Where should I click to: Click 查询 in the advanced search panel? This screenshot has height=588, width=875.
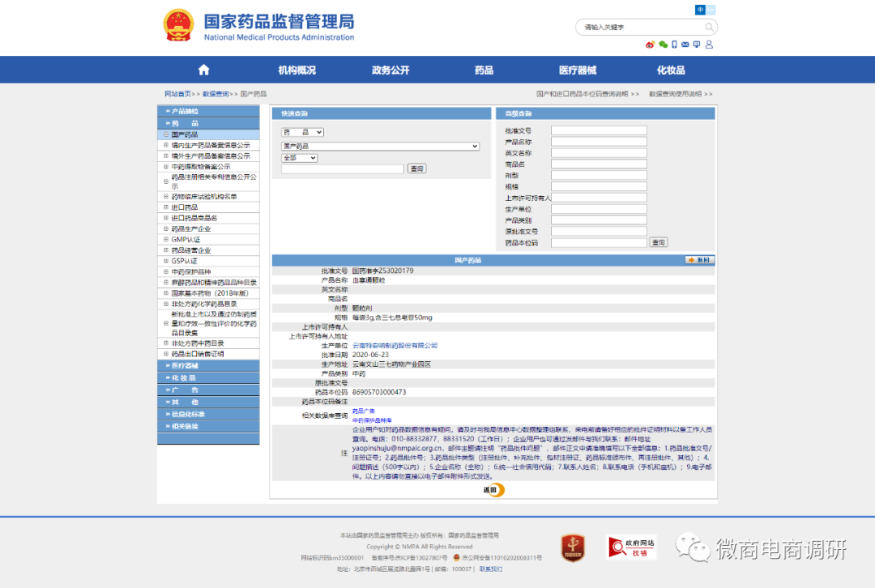click(x=659, y=243)
